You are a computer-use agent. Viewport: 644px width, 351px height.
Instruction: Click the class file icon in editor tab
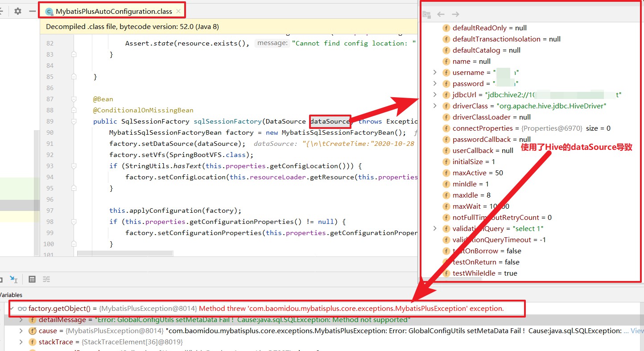(49, 12)
